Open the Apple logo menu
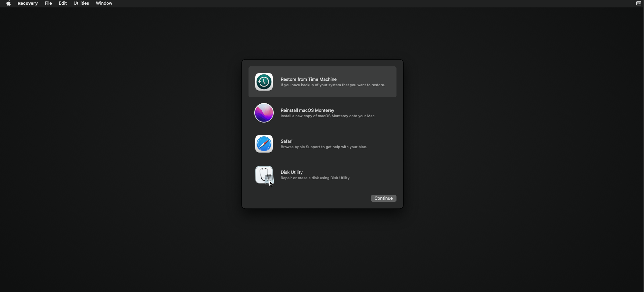Viewport: 644px width, 292px height. coord(8,3)
